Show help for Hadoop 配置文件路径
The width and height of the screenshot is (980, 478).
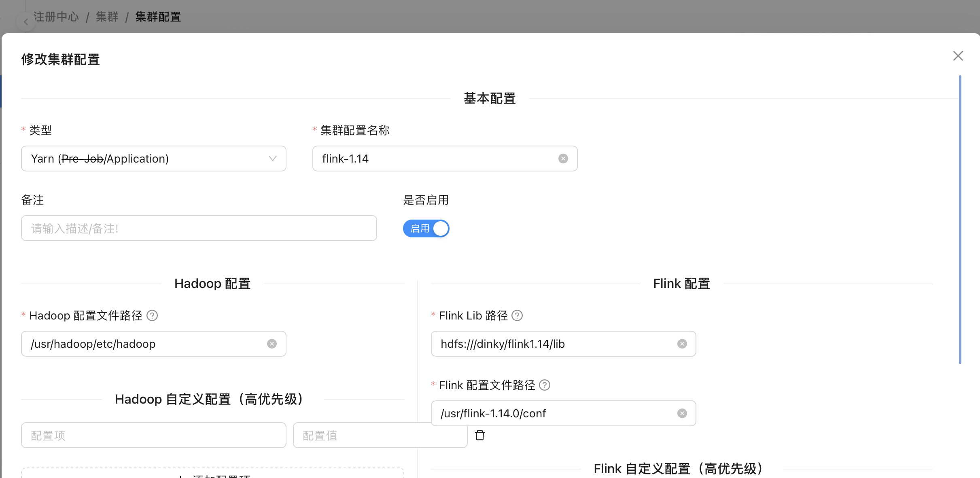[x=152, y=315]
